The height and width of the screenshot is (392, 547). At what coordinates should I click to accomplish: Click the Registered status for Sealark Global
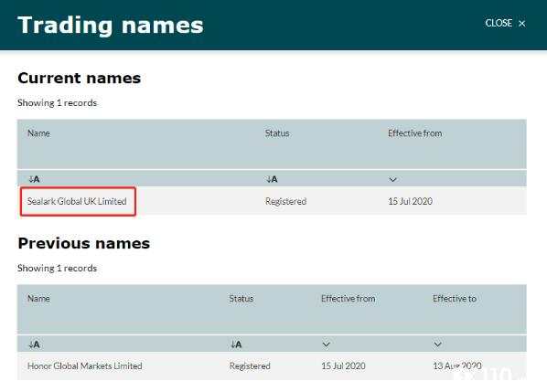click(x=285, y=201)
